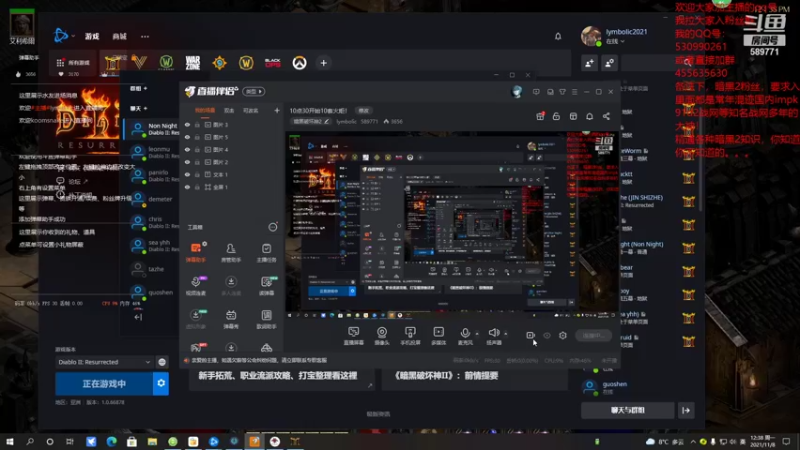Open Windows Start menu

(10, 441)
